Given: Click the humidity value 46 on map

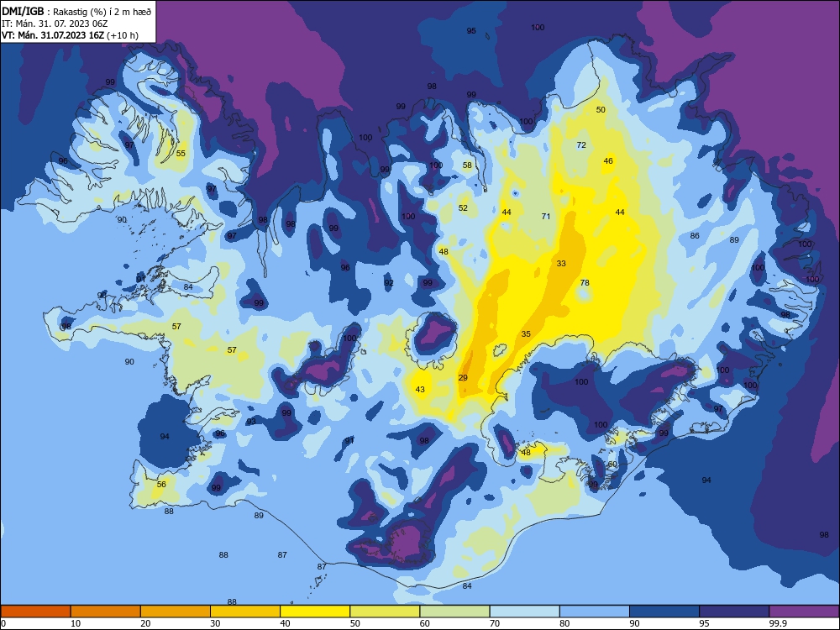Looking at the screenshot, I should [608, 160].
